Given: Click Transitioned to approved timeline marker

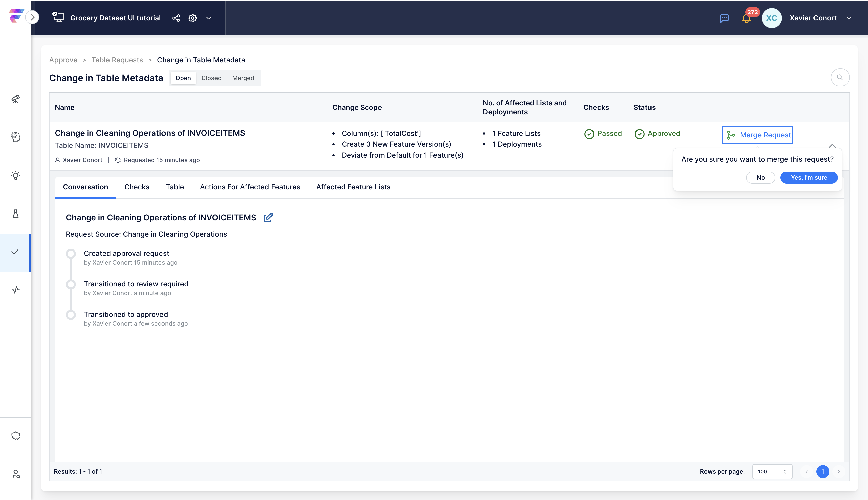Looking at the screenshot, I should [71, 315].
